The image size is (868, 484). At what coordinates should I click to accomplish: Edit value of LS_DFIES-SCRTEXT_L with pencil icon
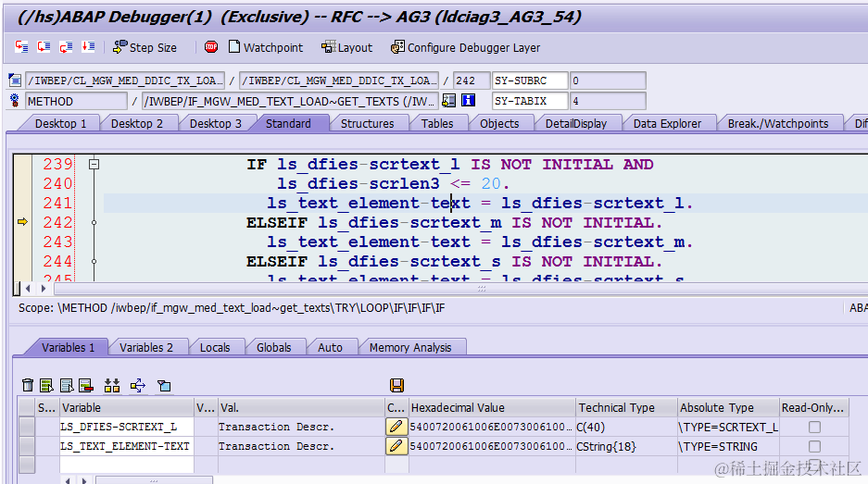coord(396,427)
